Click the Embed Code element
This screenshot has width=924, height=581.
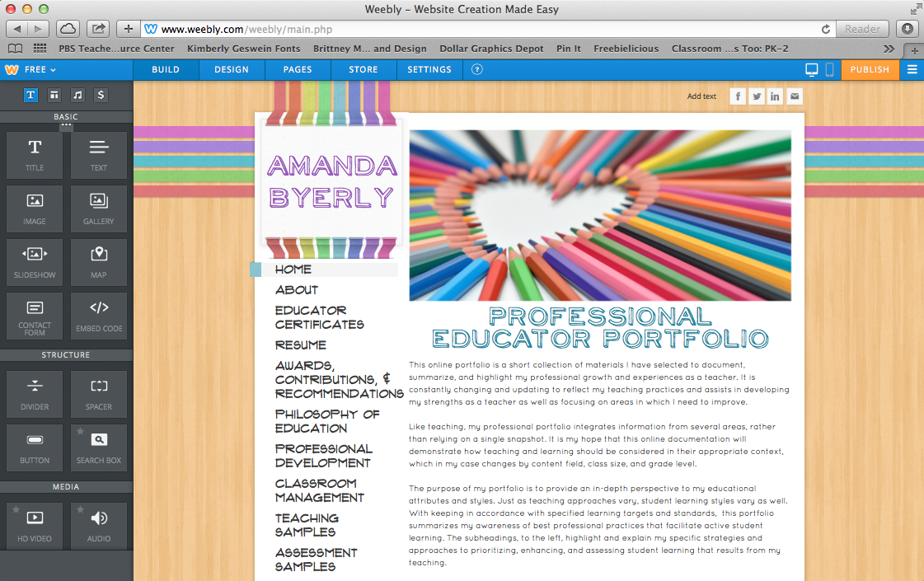[98, 316]
